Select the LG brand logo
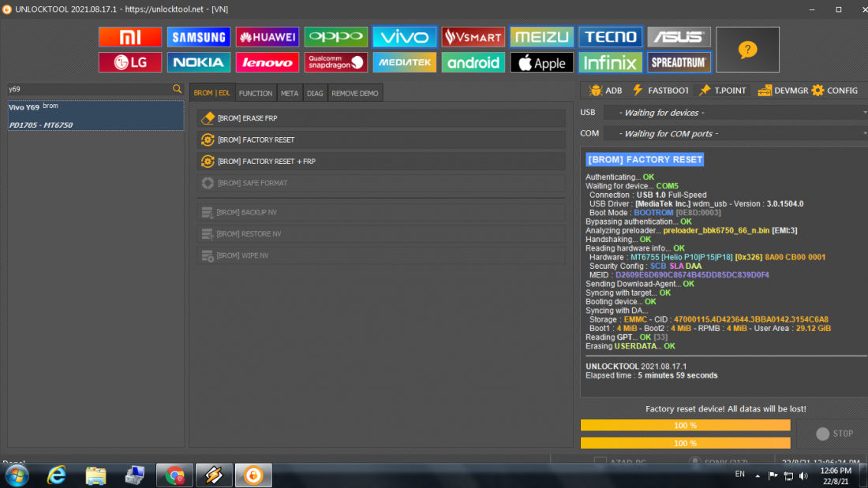Screen dimensions: 868x488 130,62
